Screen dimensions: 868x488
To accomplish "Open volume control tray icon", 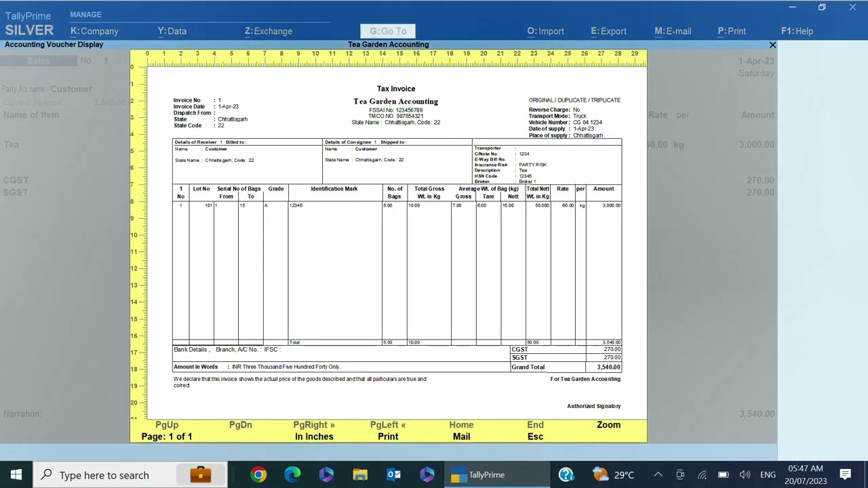I will 745,475.
